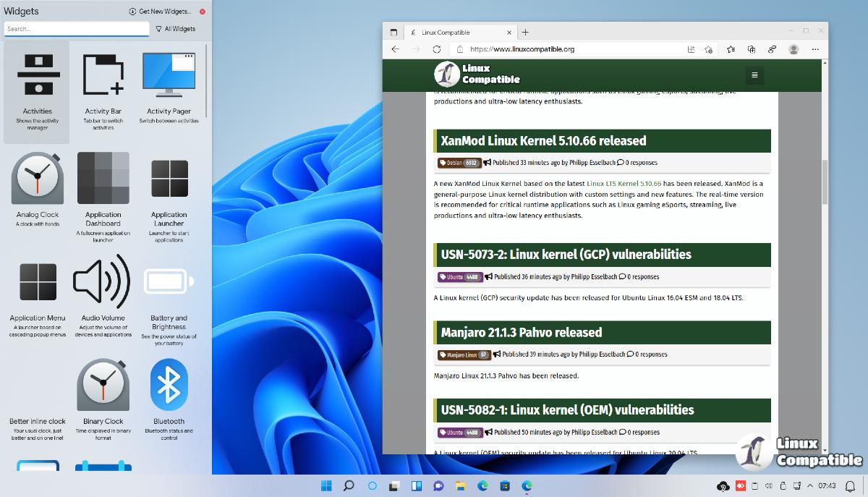The width and height of the screenshot is (868, 497).
Task: Close the Linux Compatible browser tab
Action: tap(509, 32)
